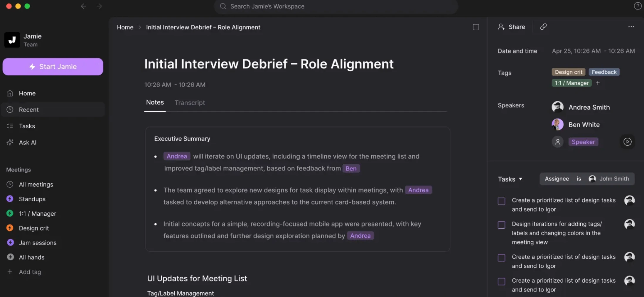Click the unknown speaker placeholder avatar
Image resolution: width=644 pixels, height=297 pixels.
(557, 142)
